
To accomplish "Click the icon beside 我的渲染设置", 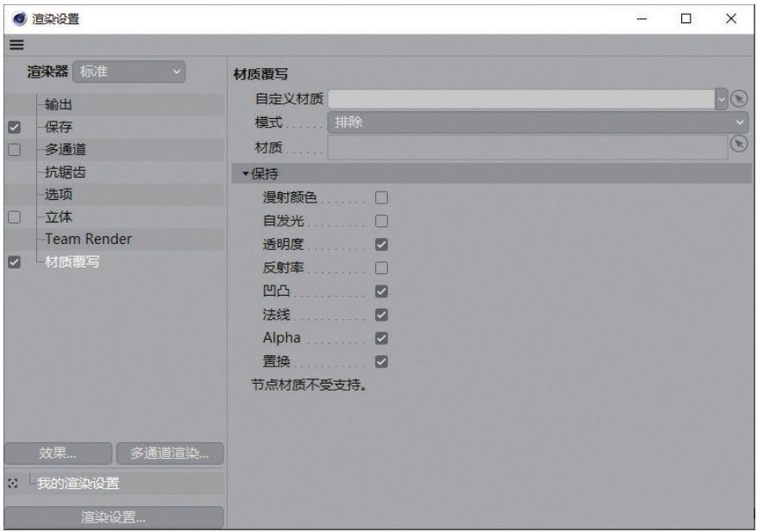I will point(14,483).
